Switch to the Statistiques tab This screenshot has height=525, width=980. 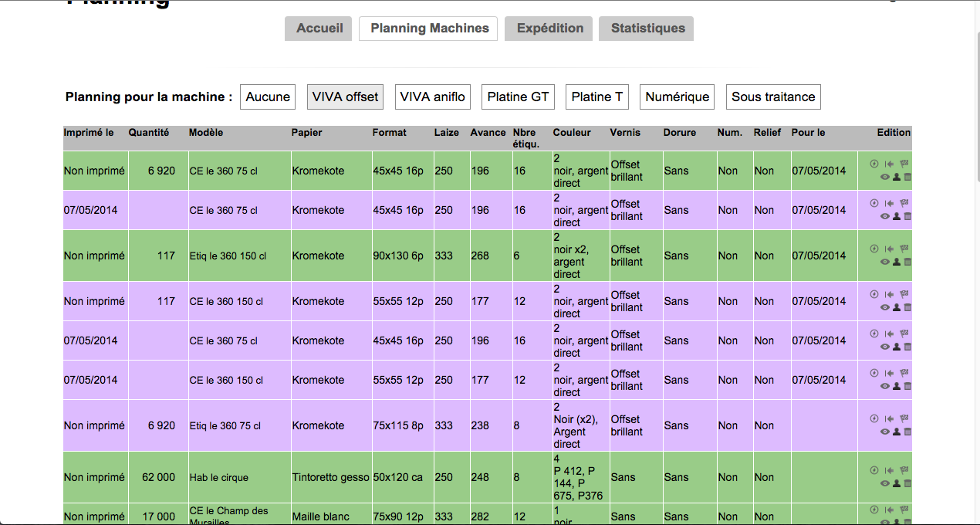click(x=647, y=29)
